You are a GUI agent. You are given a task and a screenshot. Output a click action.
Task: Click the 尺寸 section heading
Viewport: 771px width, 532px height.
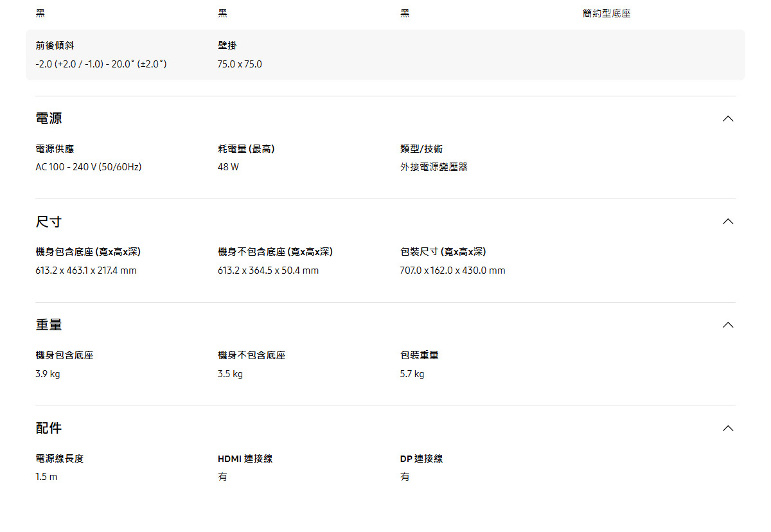49,222
